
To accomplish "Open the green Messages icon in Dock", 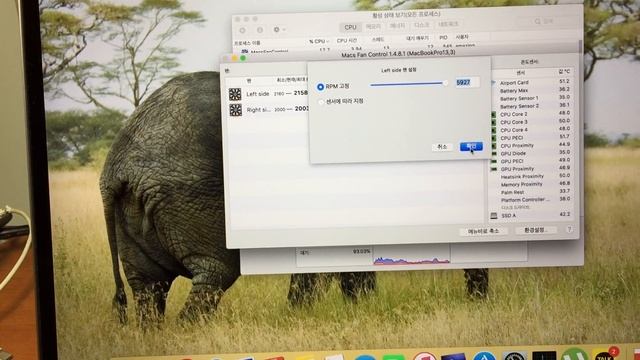I will pos(393,358).
